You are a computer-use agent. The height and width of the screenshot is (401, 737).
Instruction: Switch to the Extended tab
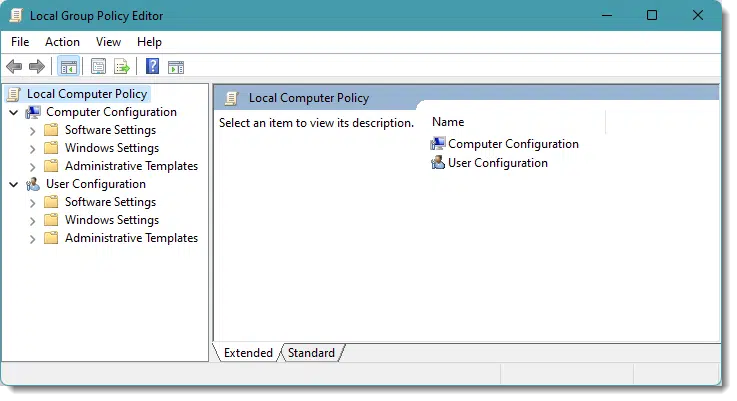coord(248,353)
